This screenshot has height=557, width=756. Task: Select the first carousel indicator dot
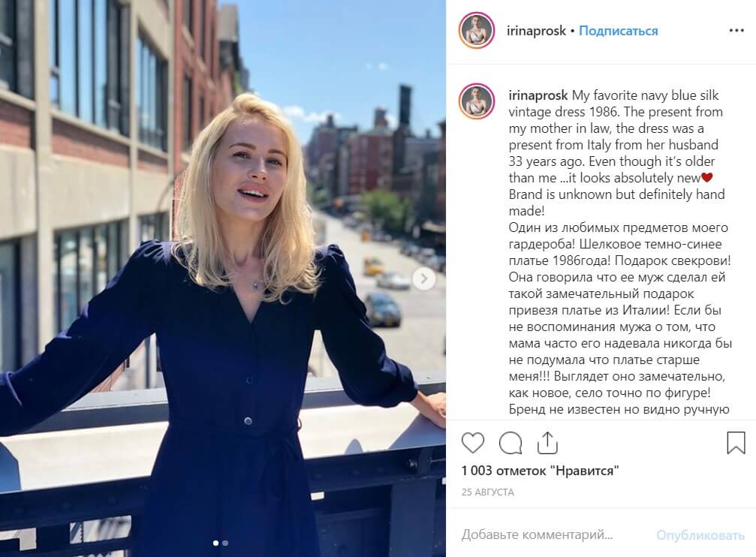(215, 543)
